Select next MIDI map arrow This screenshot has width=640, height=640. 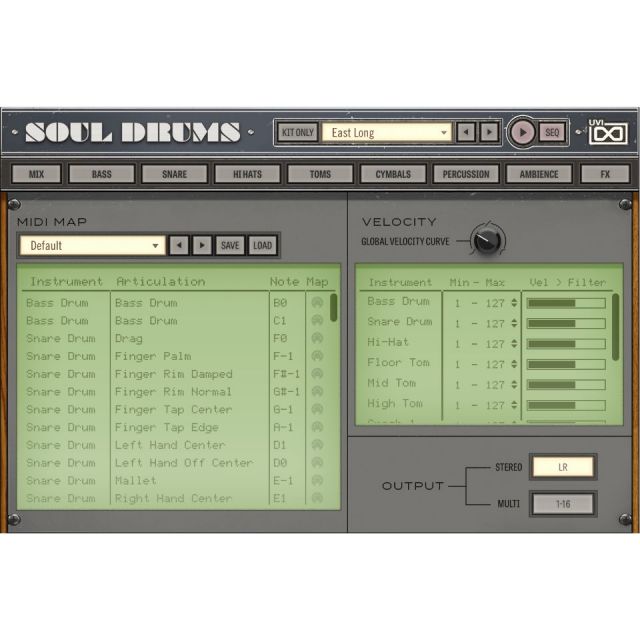202,245
